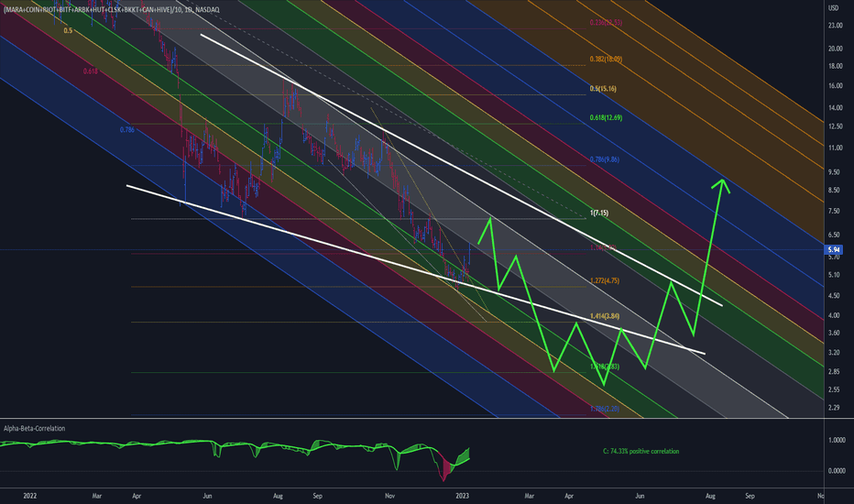
Task: Click the 16.00 price axis label
Action: coord(835,86)
